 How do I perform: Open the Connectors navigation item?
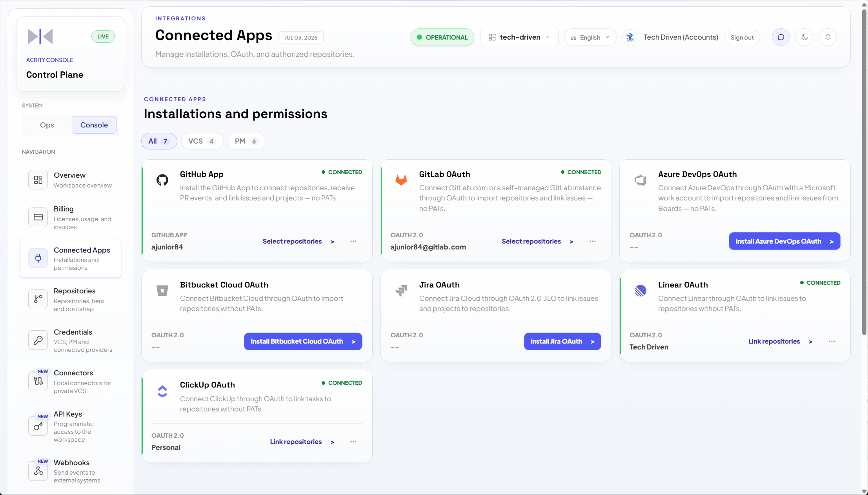71,381
